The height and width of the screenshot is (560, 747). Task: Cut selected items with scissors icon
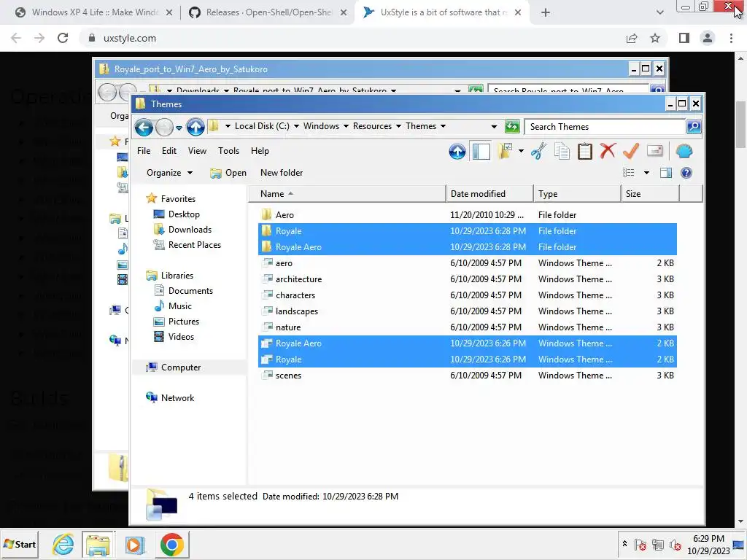539,152
